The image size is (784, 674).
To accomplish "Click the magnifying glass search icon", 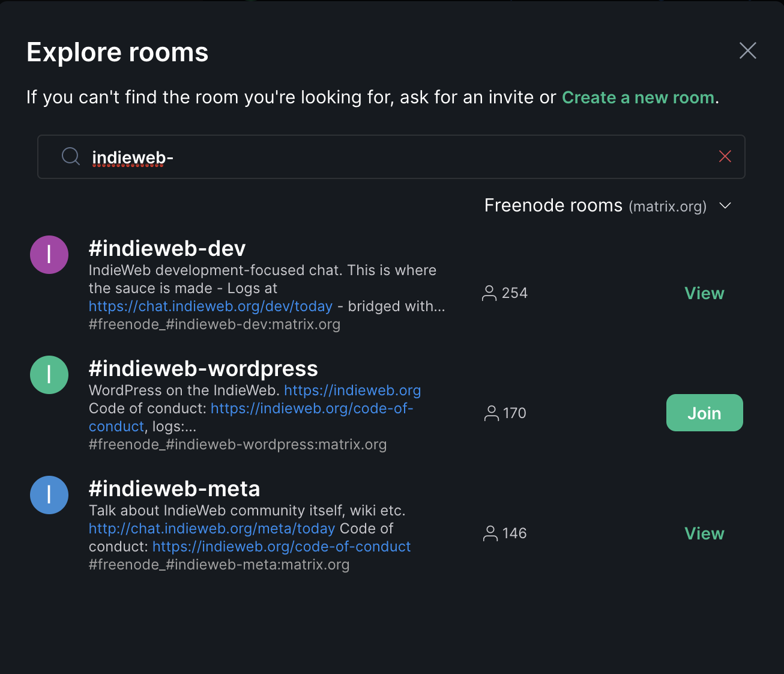I will coord(71,156).
